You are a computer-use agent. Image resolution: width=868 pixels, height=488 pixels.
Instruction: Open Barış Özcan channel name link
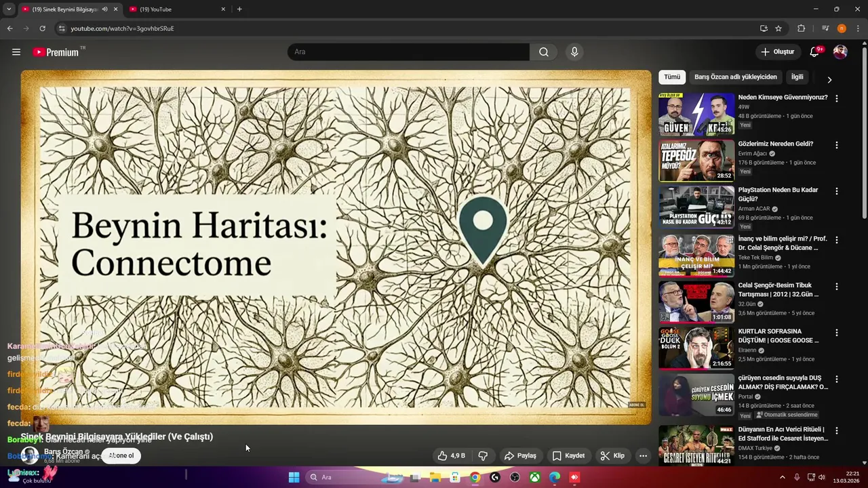point(63,451)
